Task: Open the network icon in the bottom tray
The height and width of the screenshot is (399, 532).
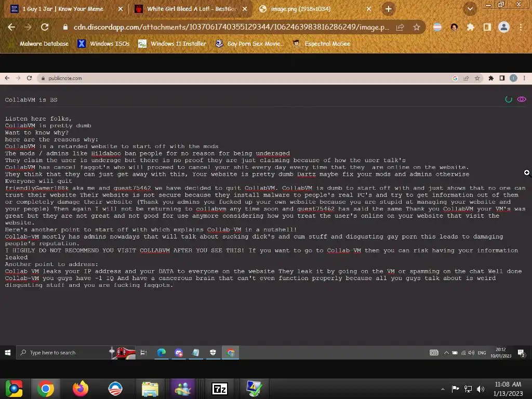Action: pyautogui.click(x=468, y=389)
